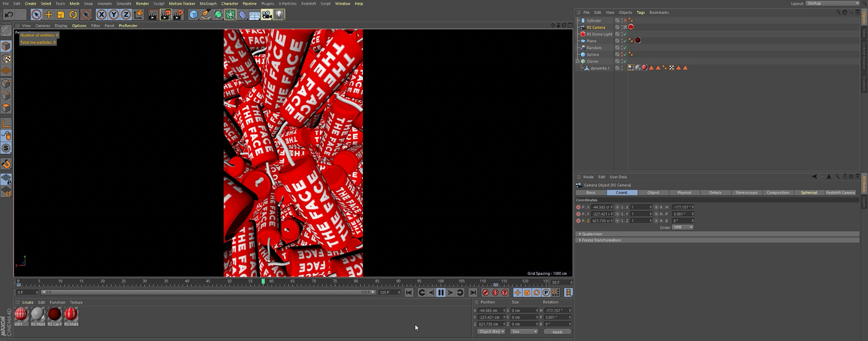868x341 pixels.
Task: Select dynamite.1 object in tree
Action: tap(599, 68)
